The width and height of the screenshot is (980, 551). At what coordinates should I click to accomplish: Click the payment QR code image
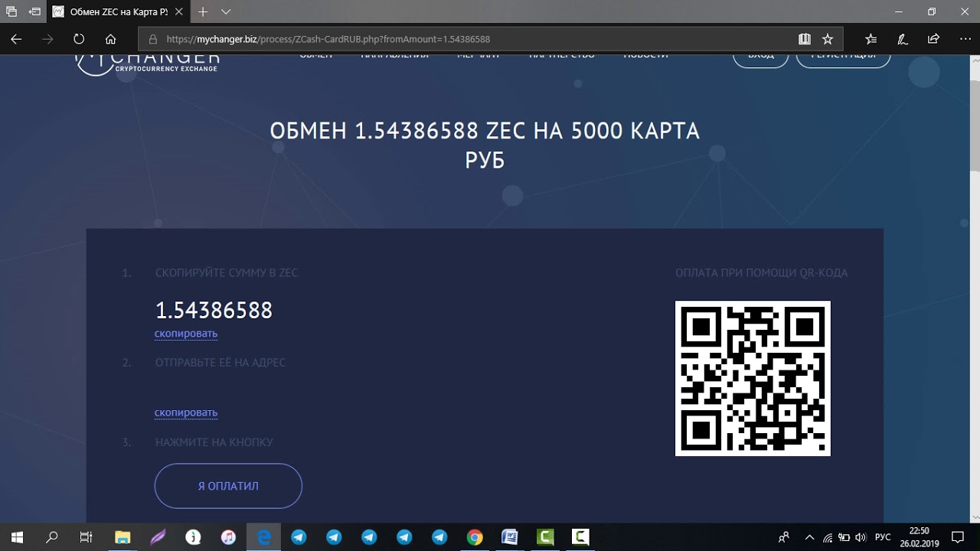753,378
